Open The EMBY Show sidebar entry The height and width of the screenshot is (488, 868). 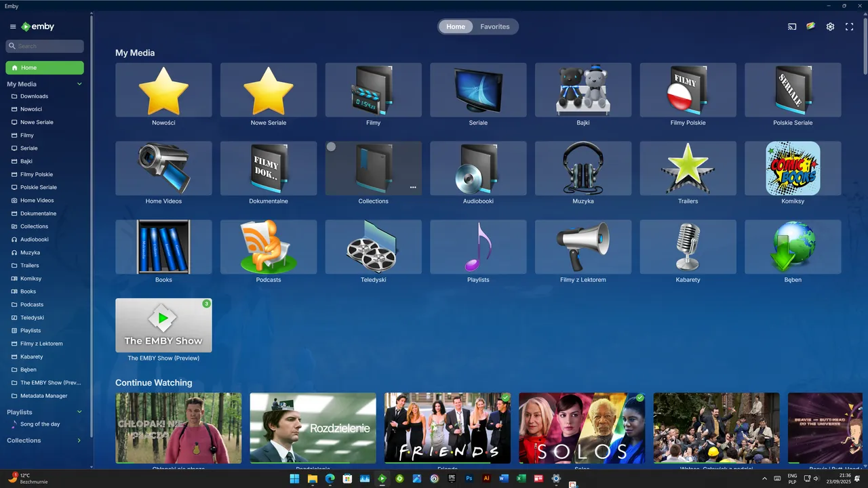[x=45, y=383]
